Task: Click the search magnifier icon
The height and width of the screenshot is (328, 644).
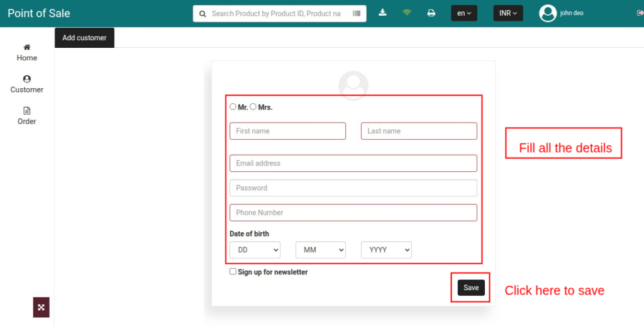Action: click(x=203, y=14)
